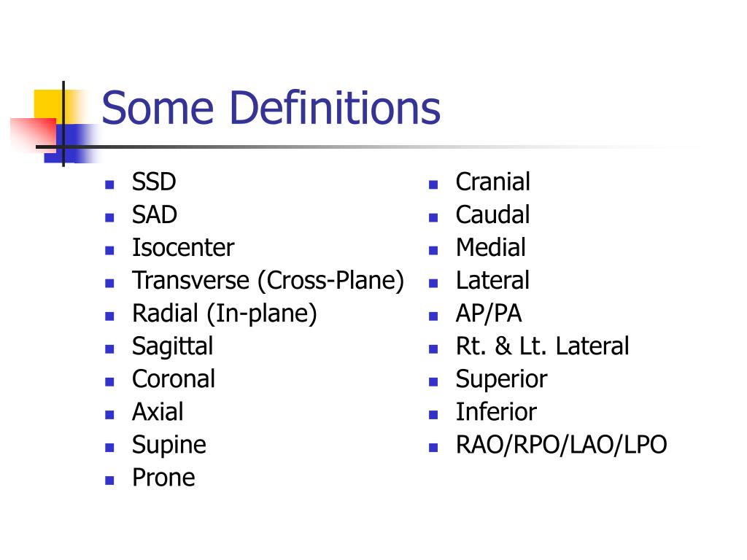The width and height of the screenshot is (747, 560).
Task: Click the 'Some Definitions' slide title
Action: pyautogui.click(x=271, y=108)
